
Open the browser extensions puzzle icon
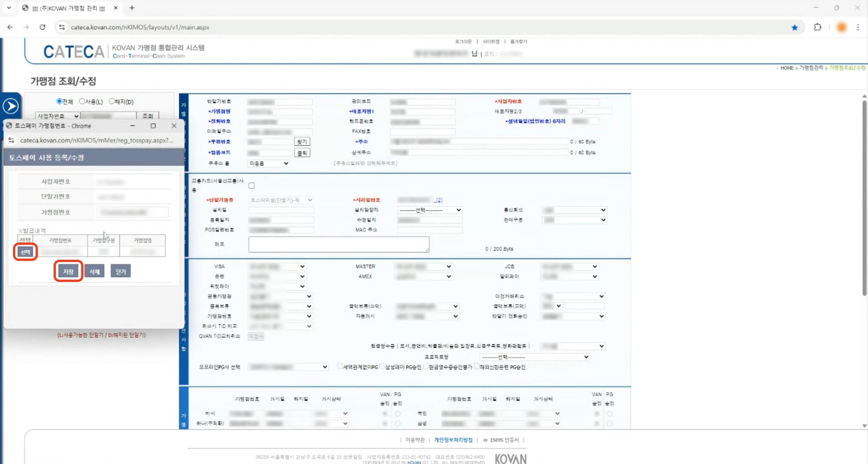click(x=818, y=27)
